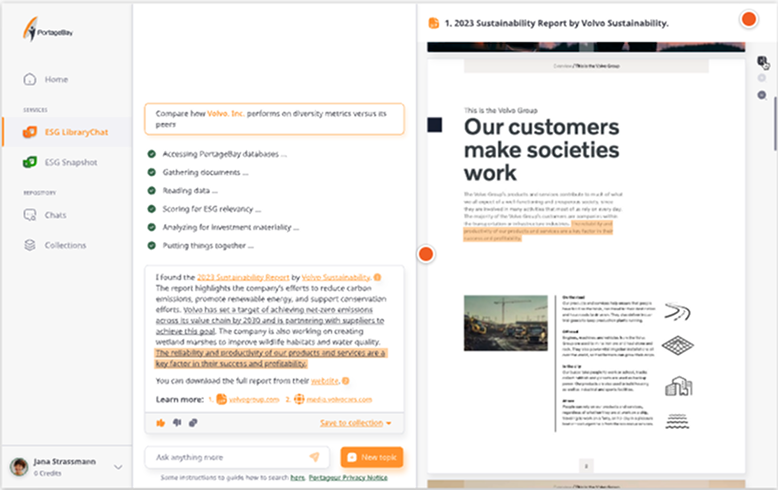Click the construction site photo
This screenshot has height=490, width=778.
pos(506,323)
